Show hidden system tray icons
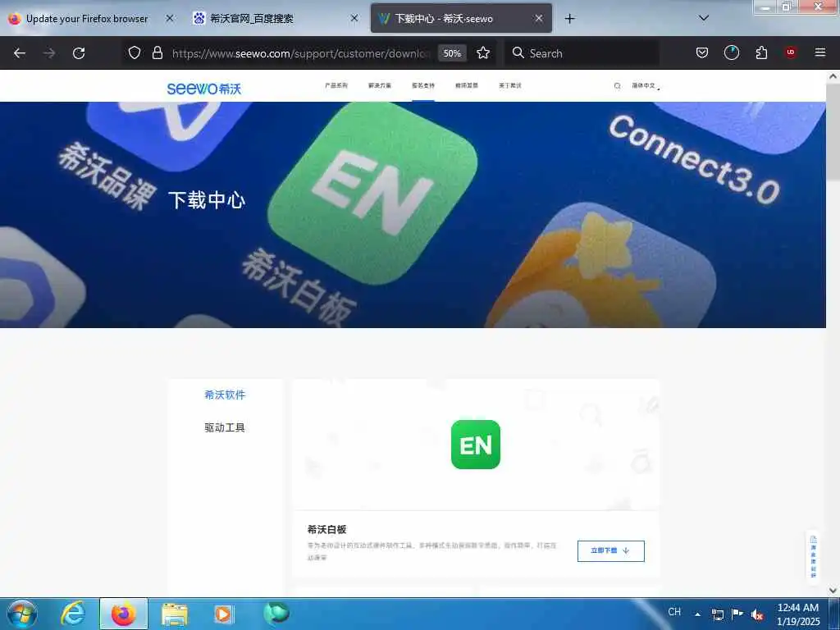 coord(697,614)
